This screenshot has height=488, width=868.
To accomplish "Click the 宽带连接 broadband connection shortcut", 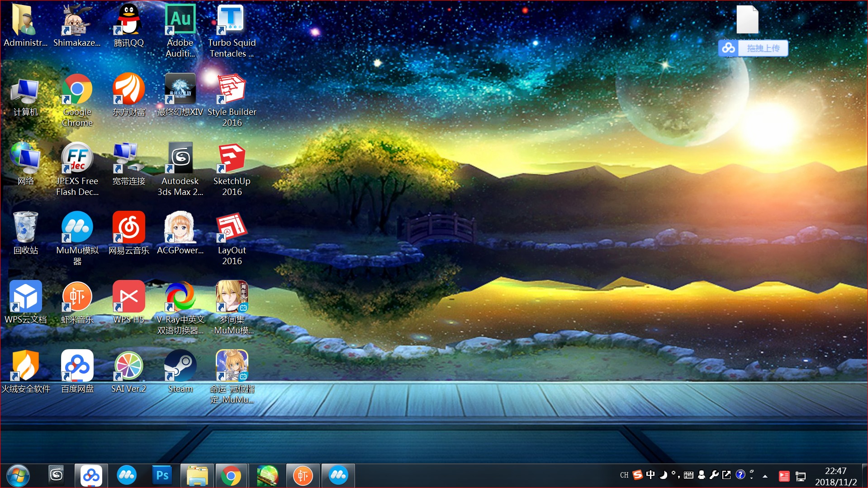I will [128, 164].
